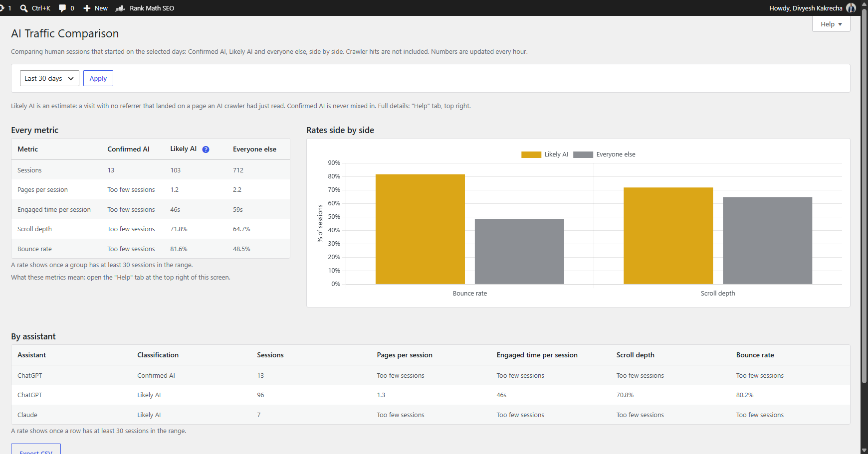Click the Engaged time per session column header
The image size is (868, 454).
[537, 355]
